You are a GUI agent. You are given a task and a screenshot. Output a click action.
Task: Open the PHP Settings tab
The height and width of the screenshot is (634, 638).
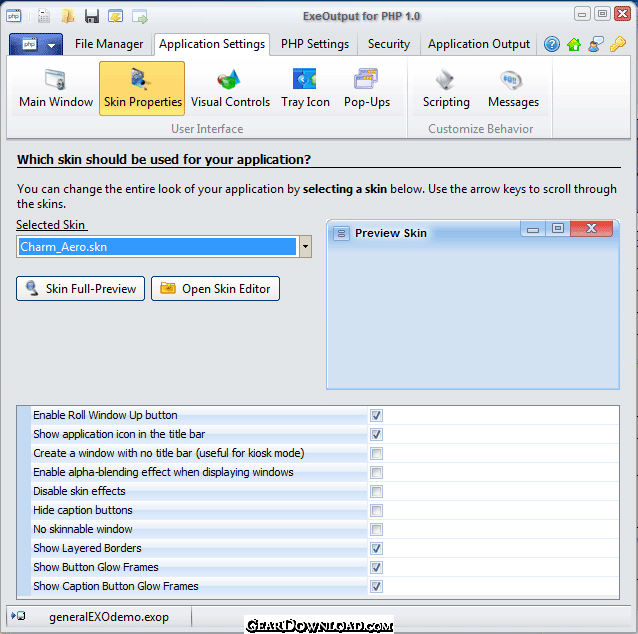point(315,44)
